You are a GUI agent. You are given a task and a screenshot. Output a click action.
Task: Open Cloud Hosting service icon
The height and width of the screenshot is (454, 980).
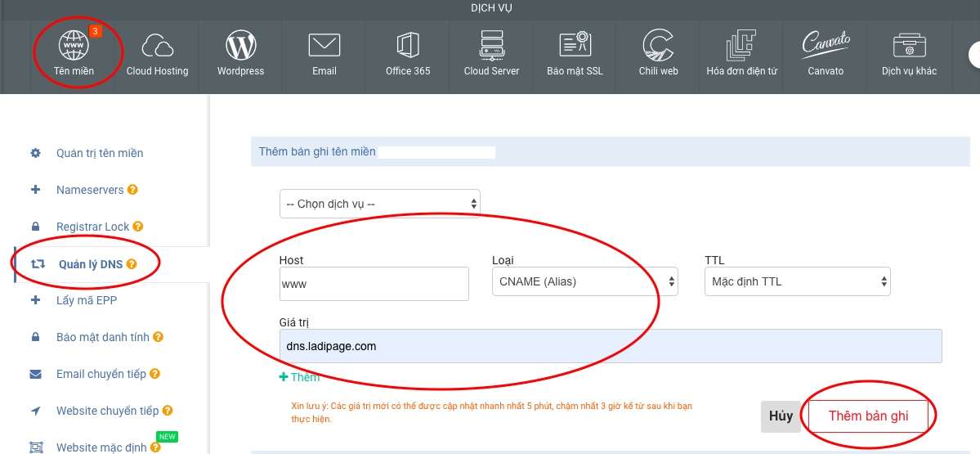pyautogui.click(x=157, y=45)
